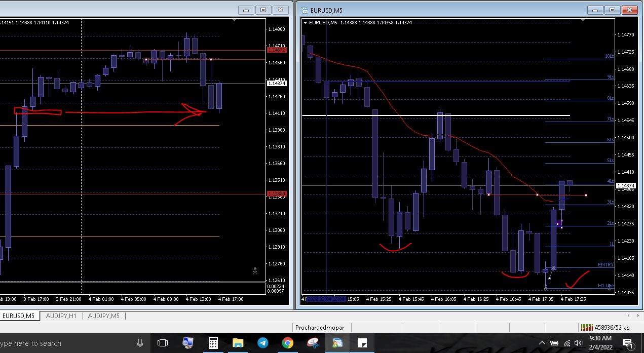Open File Explorer from the taskbar

[238, 343]
